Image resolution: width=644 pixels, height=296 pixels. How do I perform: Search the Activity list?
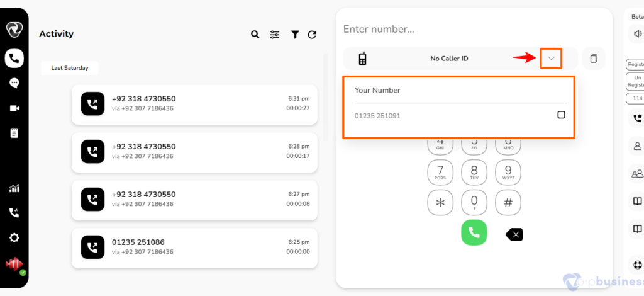pos(255,35)
